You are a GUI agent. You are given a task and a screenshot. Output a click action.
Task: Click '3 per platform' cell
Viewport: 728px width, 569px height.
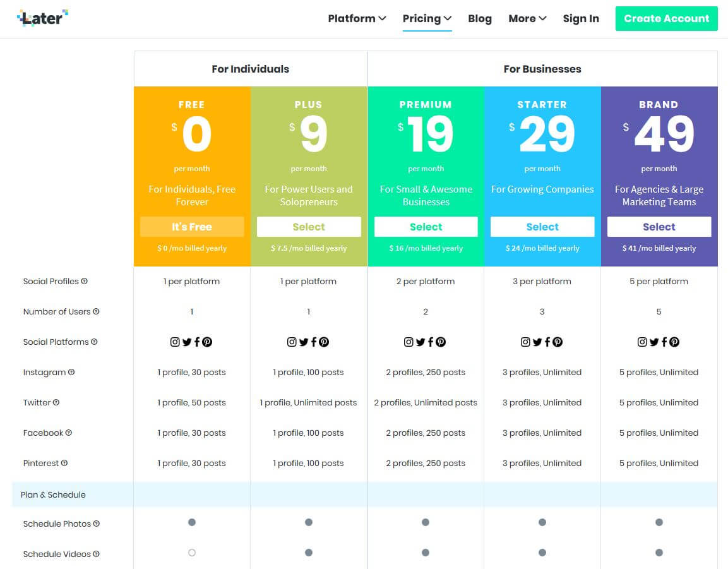(x=542, y=282)
